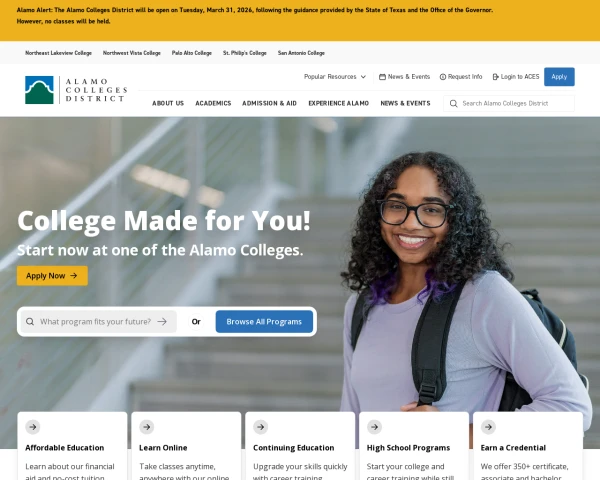Click the blue Apply button in header
Screen dimensions: 600x480
click(559, 77)
